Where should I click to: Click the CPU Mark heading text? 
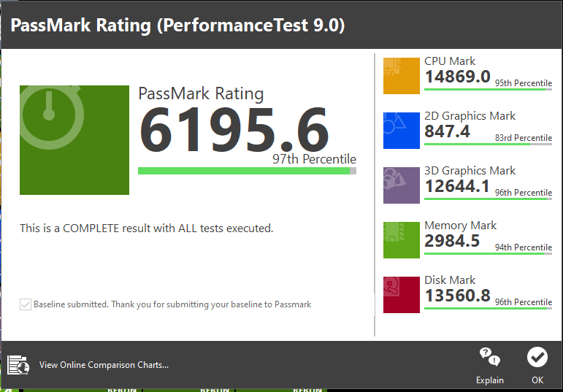(450, 61)
